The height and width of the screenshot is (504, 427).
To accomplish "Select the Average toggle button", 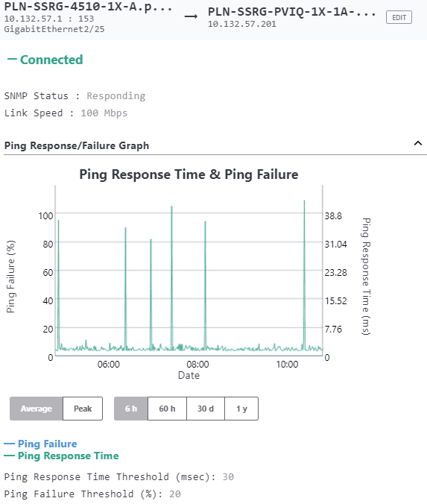I will [37, 409].
